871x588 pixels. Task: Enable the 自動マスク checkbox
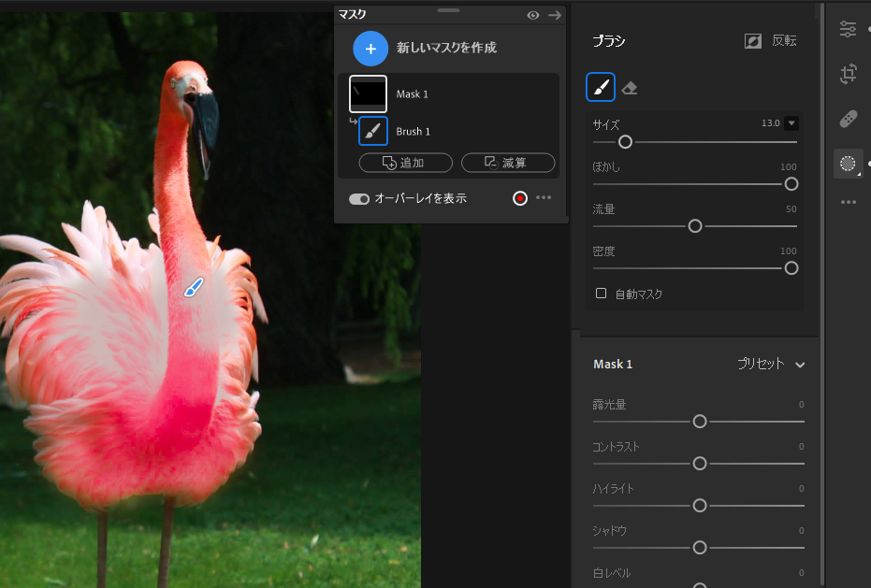coord(601,294)
